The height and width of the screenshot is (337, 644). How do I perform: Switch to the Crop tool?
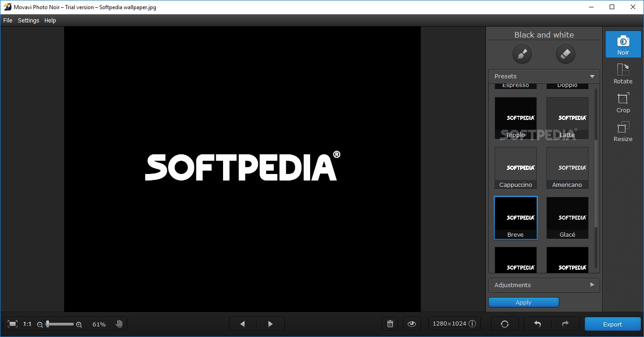pyautogui.click(x=623, y=103)
